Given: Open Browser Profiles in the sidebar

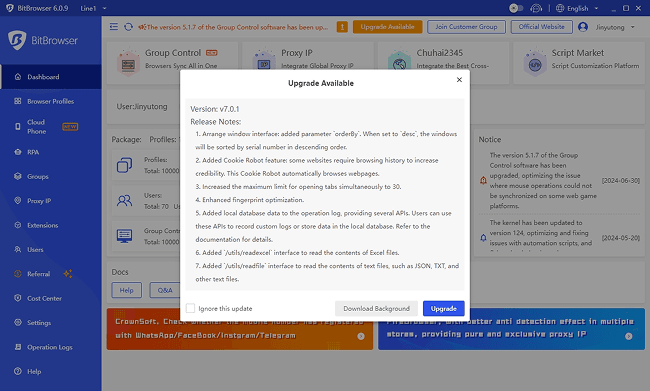Looking at the screenshot, I should coord(51,101).
